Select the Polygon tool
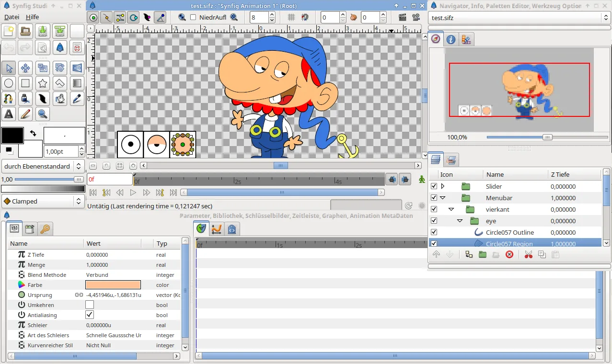This screenshot has width=612, height=364. 60,83
